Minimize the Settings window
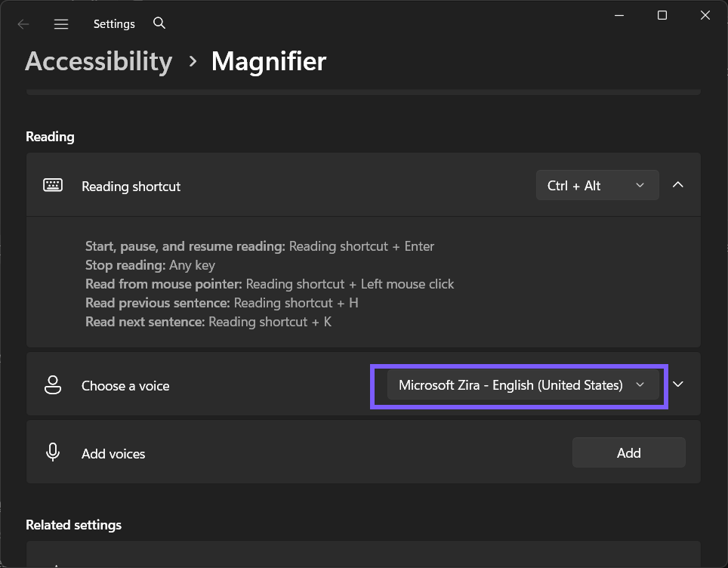The height and width of the screenshot is (568, 728). [x=619, y=15]
